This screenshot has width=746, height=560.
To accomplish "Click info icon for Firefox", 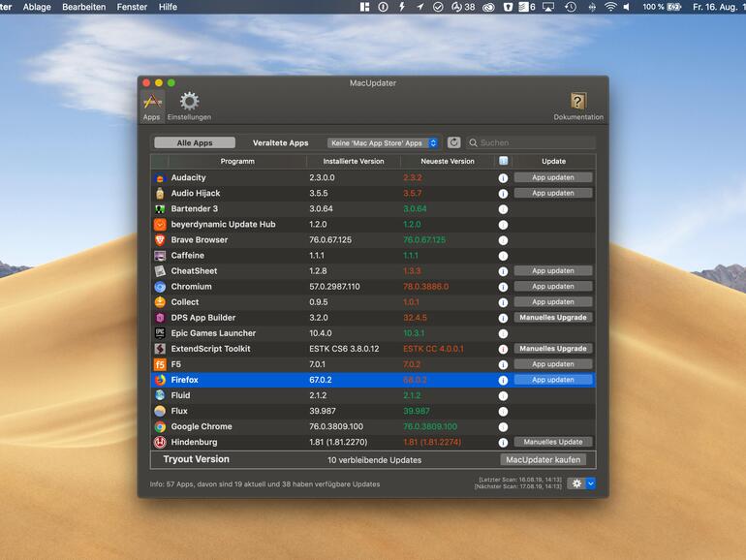I will [503, 380].
